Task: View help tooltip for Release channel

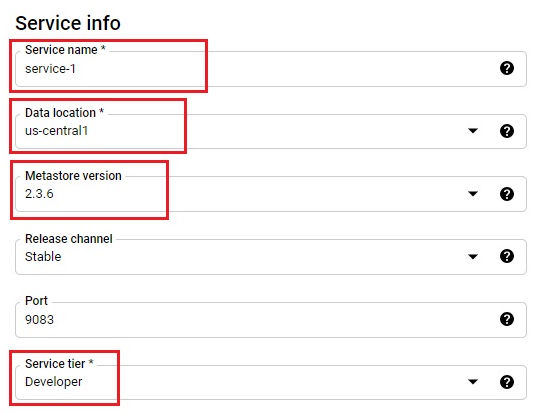Action: click(506, 256)
